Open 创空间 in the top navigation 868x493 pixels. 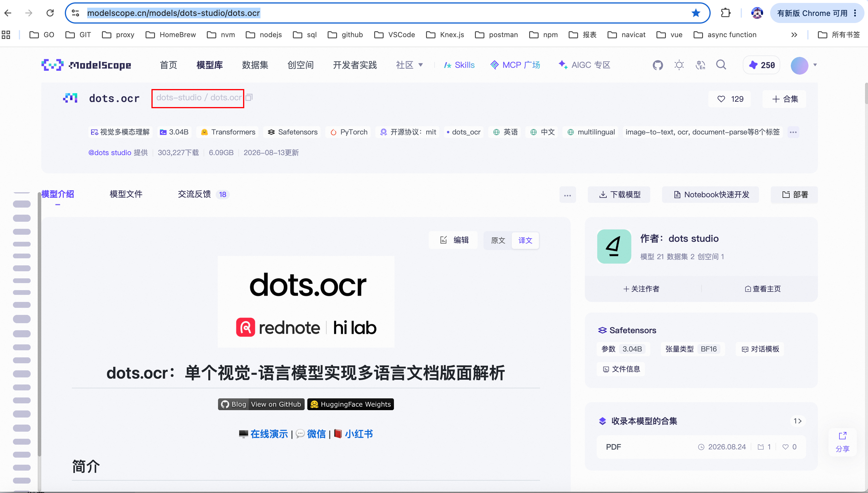(x=301, y=65)
